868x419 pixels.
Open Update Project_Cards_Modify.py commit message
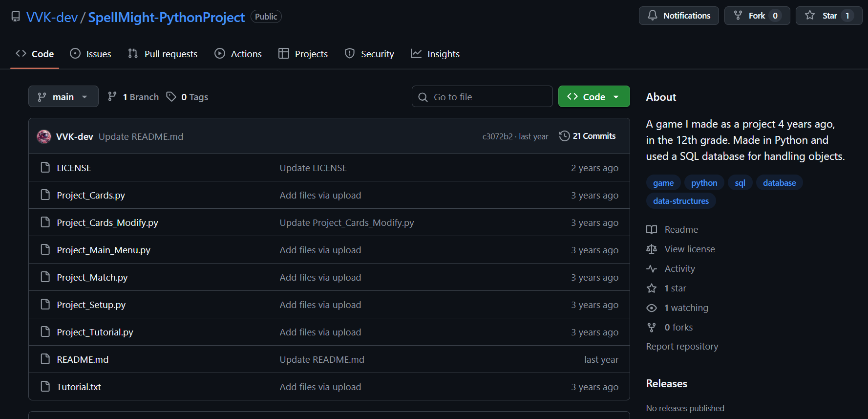click(347, 222)
